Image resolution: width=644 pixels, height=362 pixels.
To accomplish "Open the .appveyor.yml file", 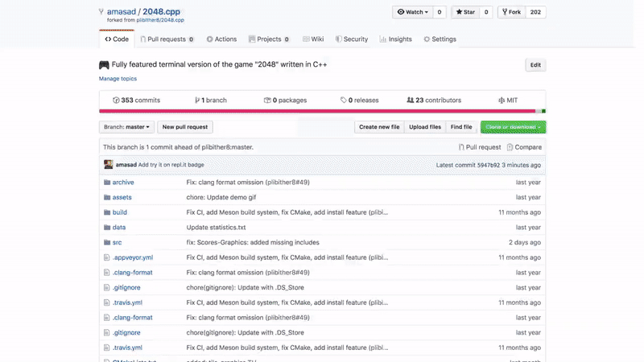I will click(x=133, y=257).
